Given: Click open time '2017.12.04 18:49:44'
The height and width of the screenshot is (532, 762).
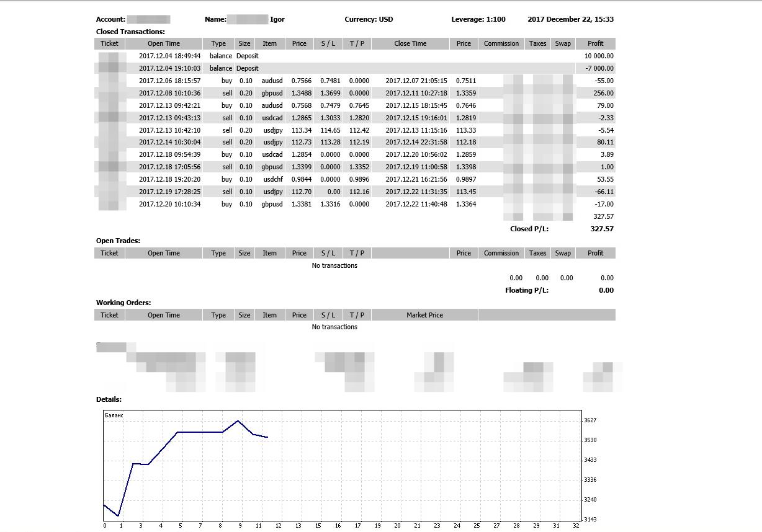Looking at the screenshot, I should click(x=169, y=56).
